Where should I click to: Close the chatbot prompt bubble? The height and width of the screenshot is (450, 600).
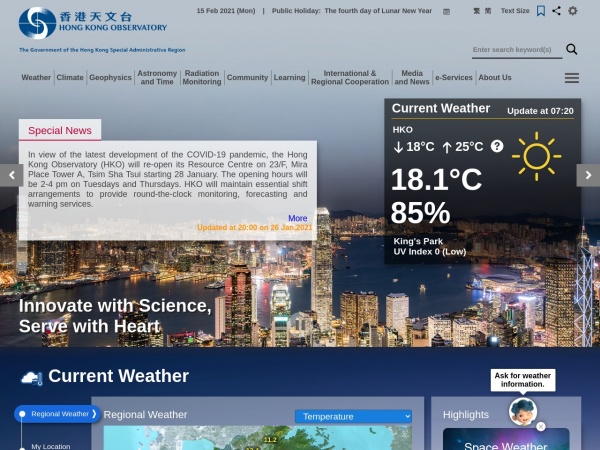click(541, 426)
